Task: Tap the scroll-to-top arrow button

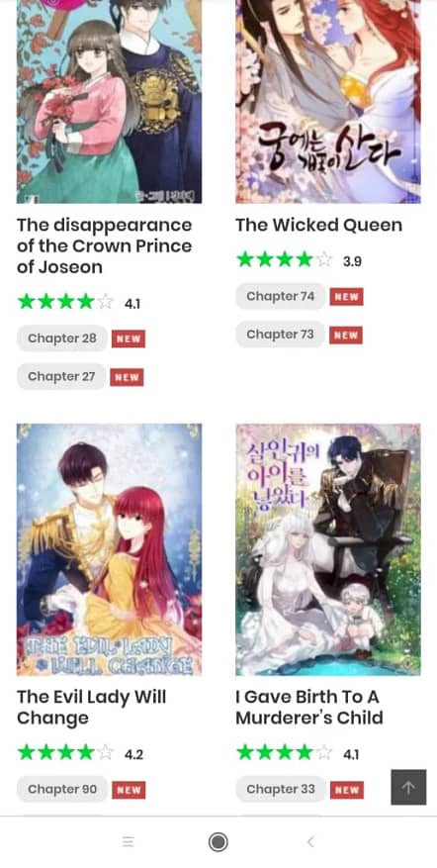Action: (x=408, y=787)
